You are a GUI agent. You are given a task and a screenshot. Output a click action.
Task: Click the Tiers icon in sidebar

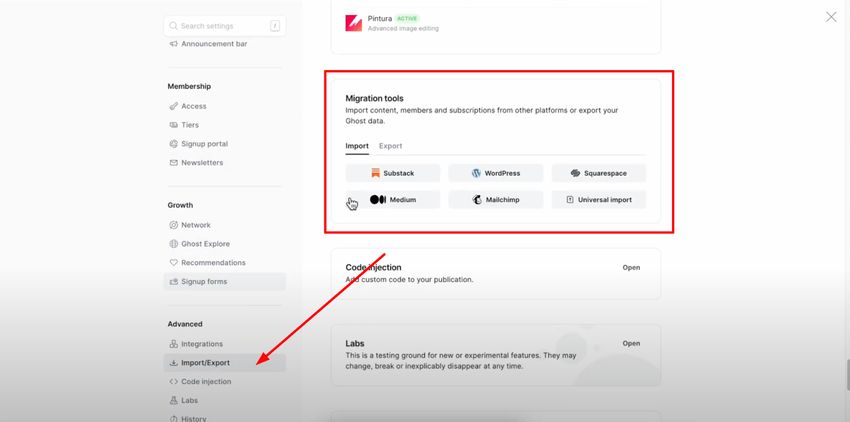173,125
